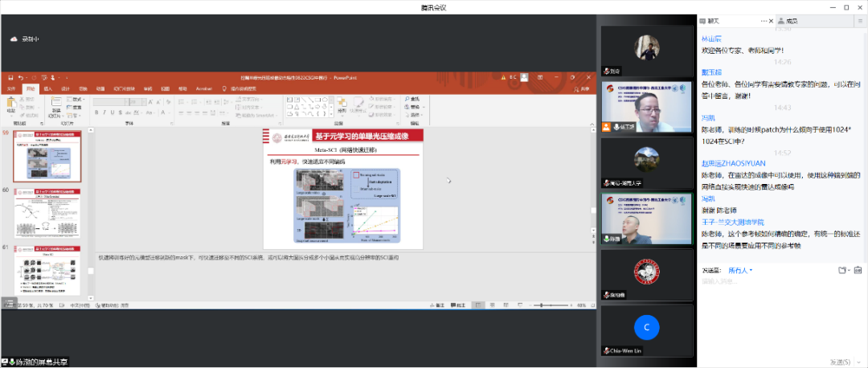This screenshot has height=368, width=868.
Task: Click the send file folder icon in chat
Action: tap(842, 270)
